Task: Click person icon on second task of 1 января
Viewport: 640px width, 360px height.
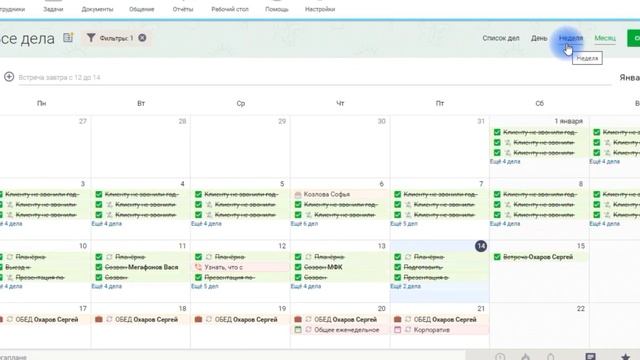Action: coord(508,142)
